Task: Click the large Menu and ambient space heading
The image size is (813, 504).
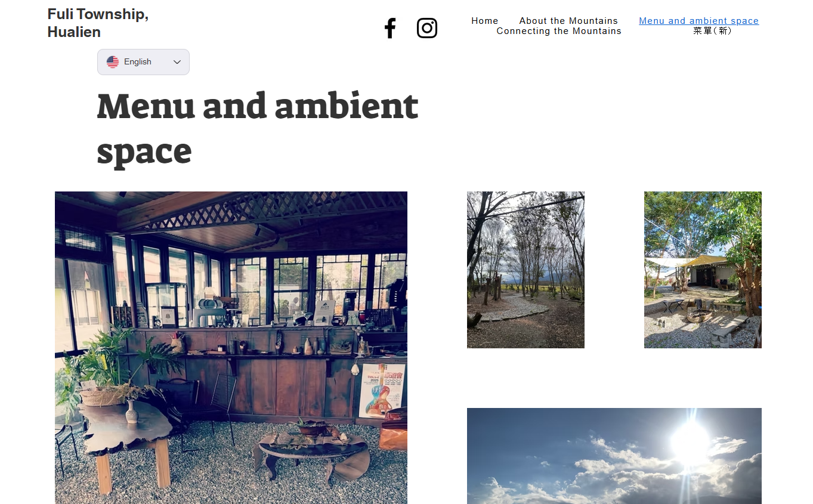Action: coord(257,128)
